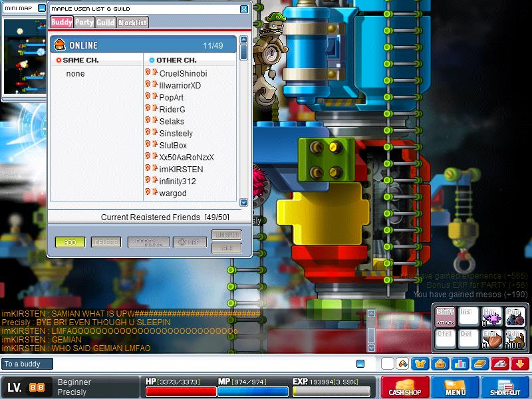The width and height of the screenshot is (532, 399).
Task: Collapse the mini map with its minus button
Action: pyautogui.click(x=41, y=8)
